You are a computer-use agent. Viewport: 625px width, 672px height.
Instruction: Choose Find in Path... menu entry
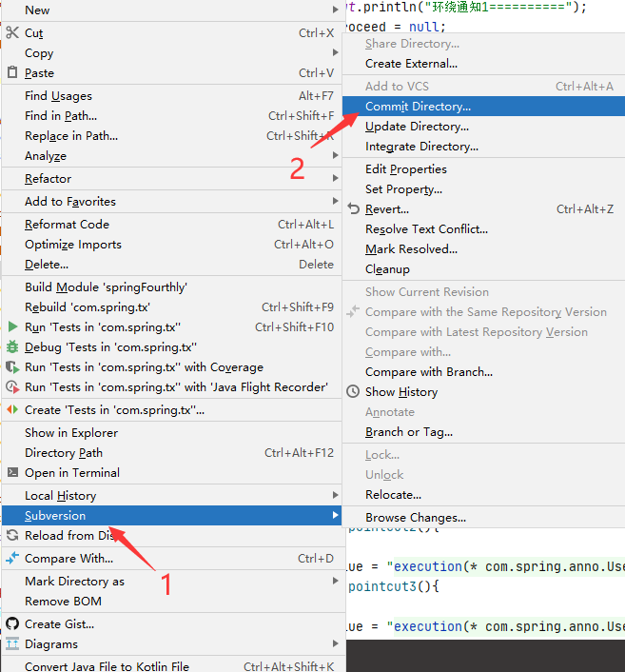pyautogui.click(x=172, y=116)
